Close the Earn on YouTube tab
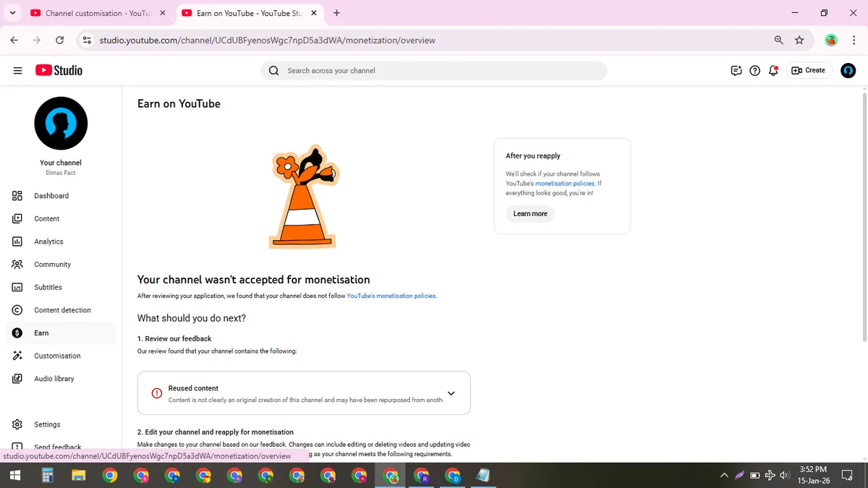Image resolution: width=868 pixels, height=488 pixels. pyautogui.click(x=313, y=13)
